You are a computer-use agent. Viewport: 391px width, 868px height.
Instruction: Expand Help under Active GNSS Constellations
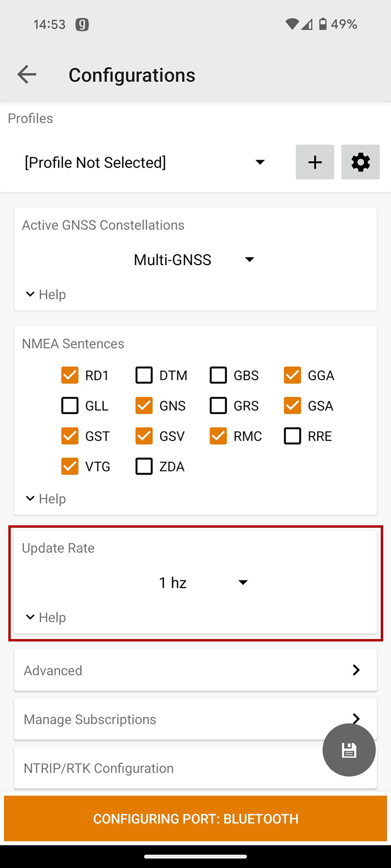coord(46,294)
